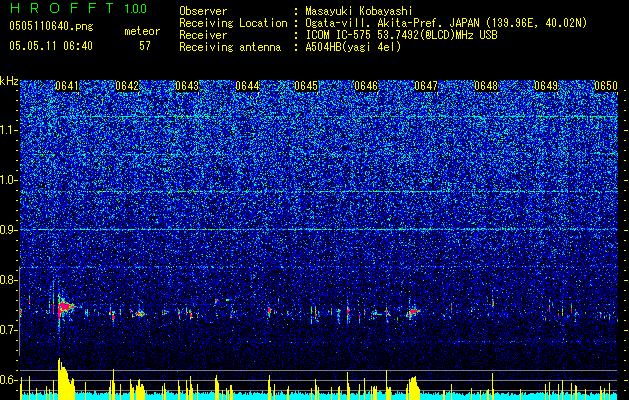
Task: Click the meteor echo burst near 0647
Action: click(413, 312)
